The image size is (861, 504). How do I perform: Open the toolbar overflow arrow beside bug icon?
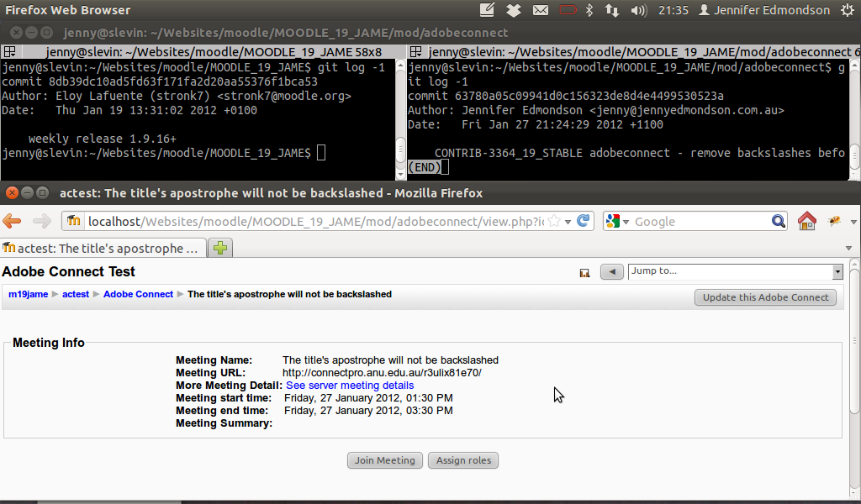(x=853, y=222)
